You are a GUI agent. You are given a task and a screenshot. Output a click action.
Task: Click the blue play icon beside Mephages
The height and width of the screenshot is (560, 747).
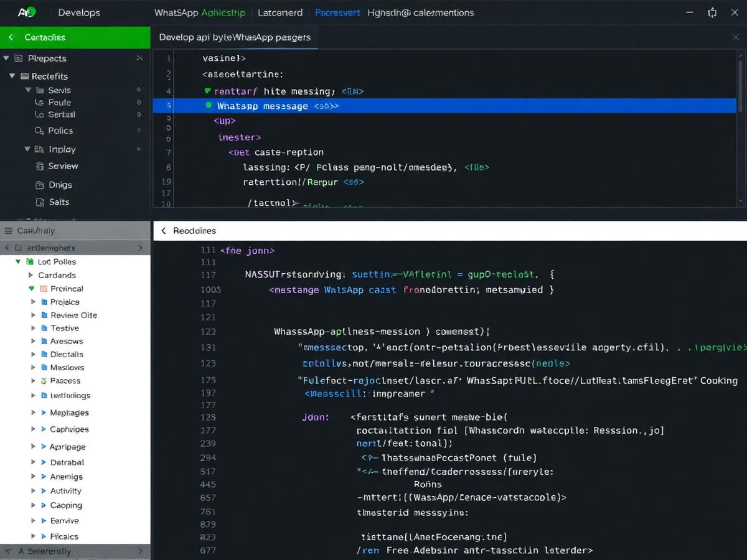pos(44,413)
